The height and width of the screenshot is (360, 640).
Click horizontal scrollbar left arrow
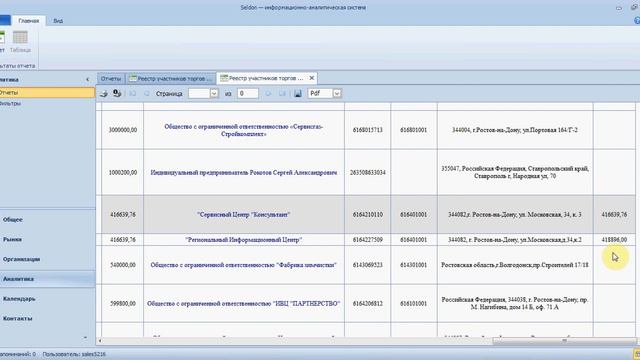tap(100, 341)
